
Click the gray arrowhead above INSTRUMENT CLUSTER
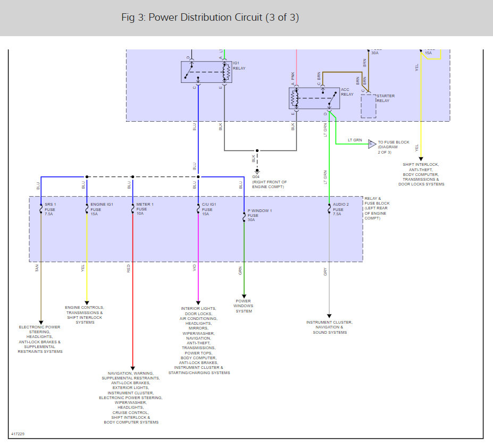click(x=329, y=316)
